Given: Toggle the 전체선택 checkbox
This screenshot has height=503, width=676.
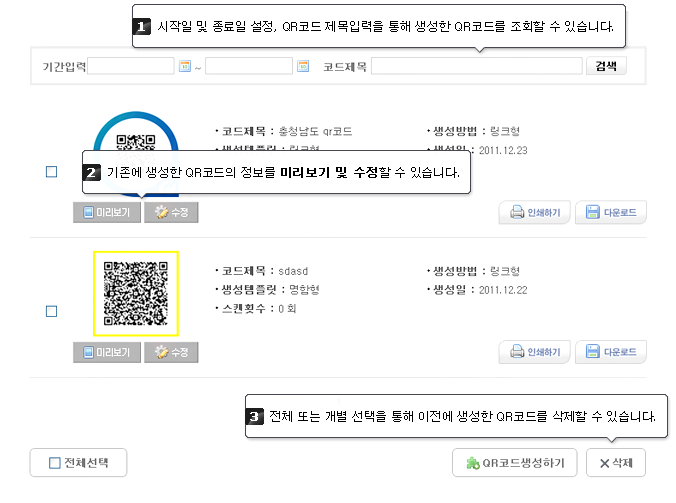Looking at the screenshot, I should 55,463.
